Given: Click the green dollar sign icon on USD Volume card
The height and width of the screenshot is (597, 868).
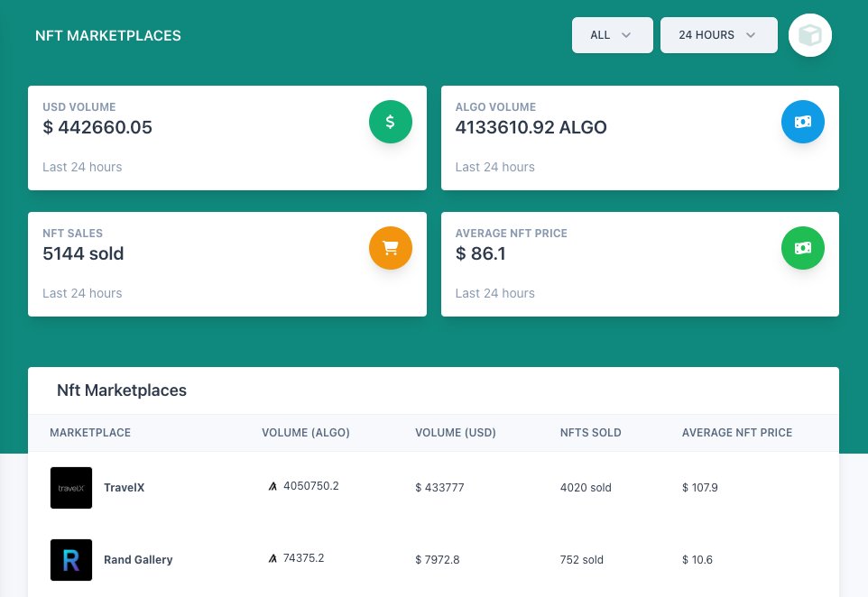Looking at the screenshot, I should tap(390, 121).
